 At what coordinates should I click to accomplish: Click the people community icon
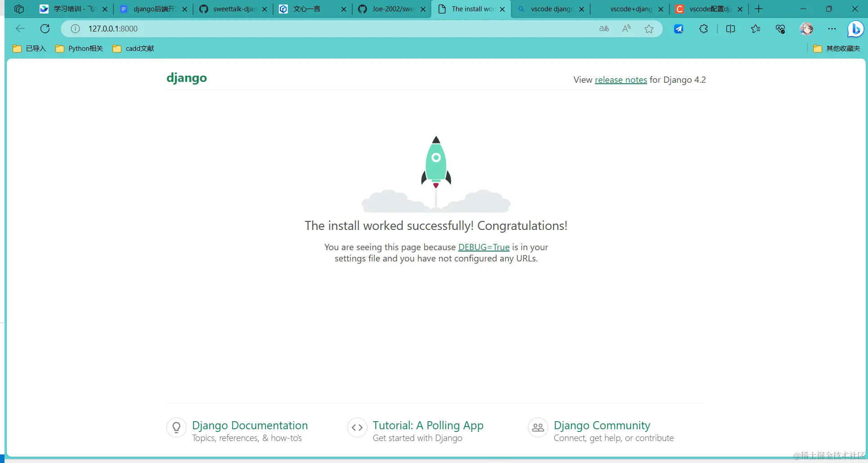(538, 427)
